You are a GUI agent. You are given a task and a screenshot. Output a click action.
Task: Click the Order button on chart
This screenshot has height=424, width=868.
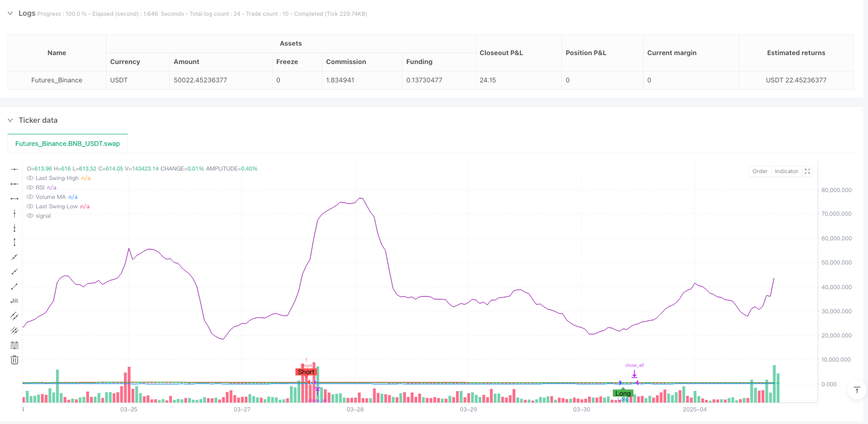759,171
